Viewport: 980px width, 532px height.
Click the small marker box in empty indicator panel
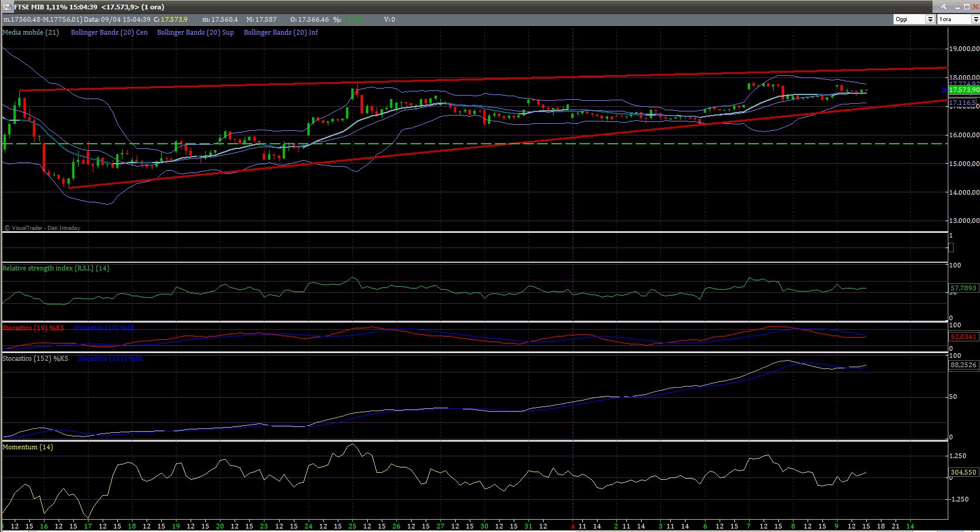[951, 248]
